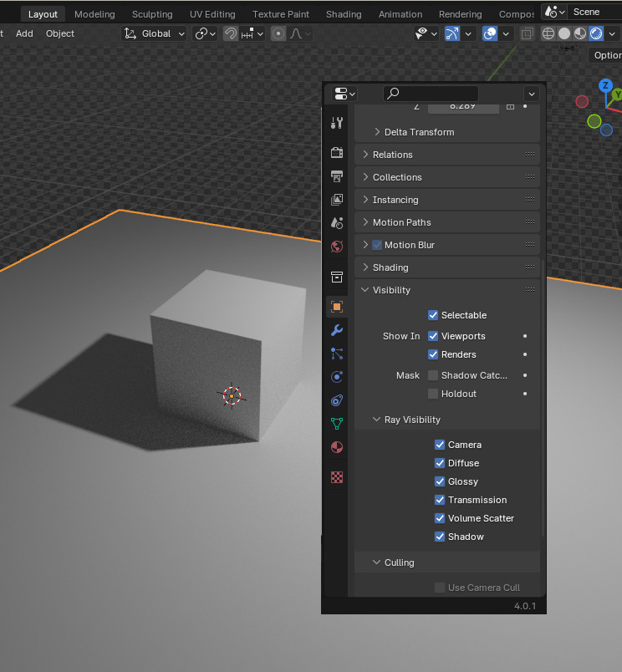Uncheck Show In Viewports checkbox
Screen dimensions: 622x672
[x=433, y=336]
